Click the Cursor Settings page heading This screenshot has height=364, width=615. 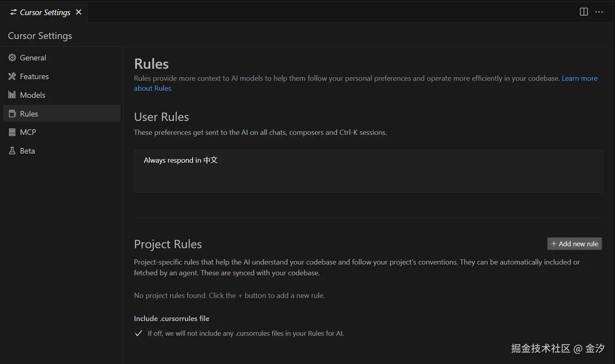40,36
